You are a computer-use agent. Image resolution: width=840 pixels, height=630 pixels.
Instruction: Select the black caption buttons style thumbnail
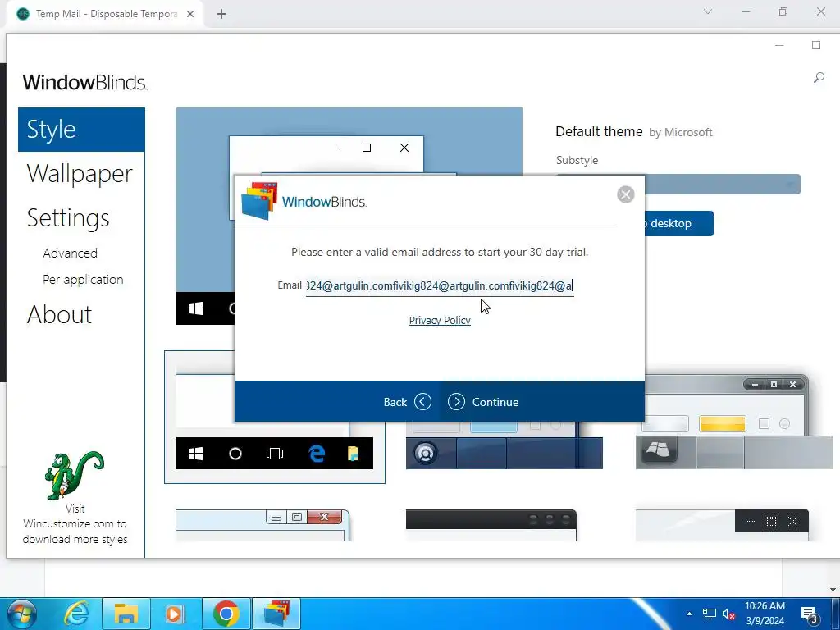click(x=722, y=525)
